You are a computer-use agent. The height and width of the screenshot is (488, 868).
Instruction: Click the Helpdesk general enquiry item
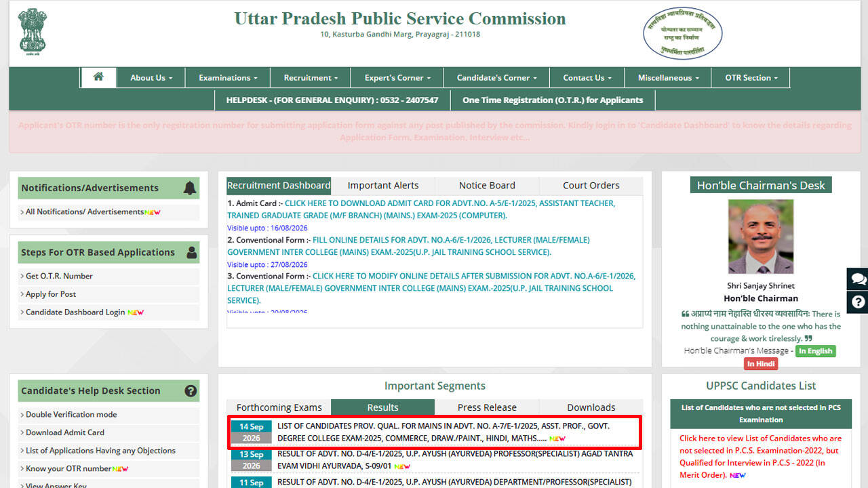[332, 100]
